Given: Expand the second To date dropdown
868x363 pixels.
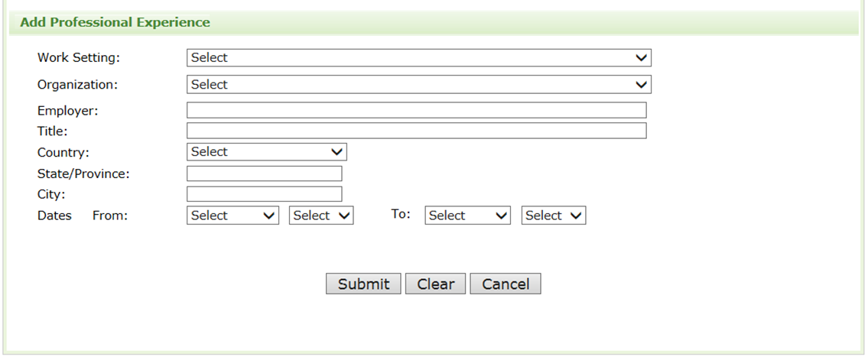Looking at the screenshot, I should coord(554,216).
